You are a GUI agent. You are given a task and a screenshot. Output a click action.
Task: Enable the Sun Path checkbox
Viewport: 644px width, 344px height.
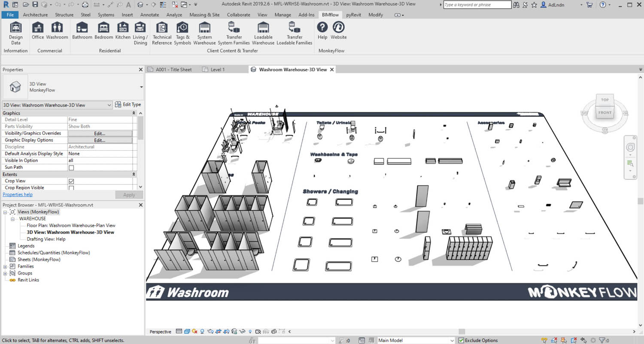click(x=71, y=168)
